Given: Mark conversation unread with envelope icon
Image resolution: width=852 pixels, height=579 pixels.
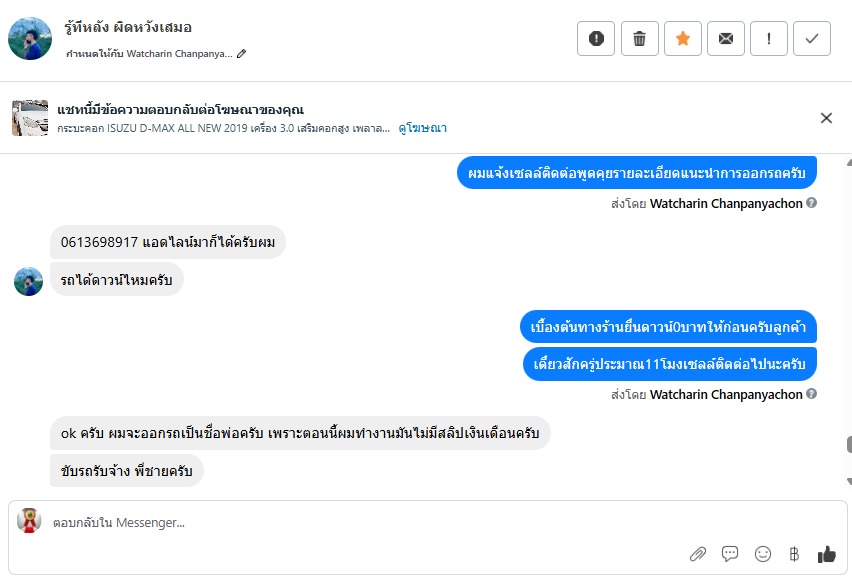Looking at the screenshot, I should 726,38.
